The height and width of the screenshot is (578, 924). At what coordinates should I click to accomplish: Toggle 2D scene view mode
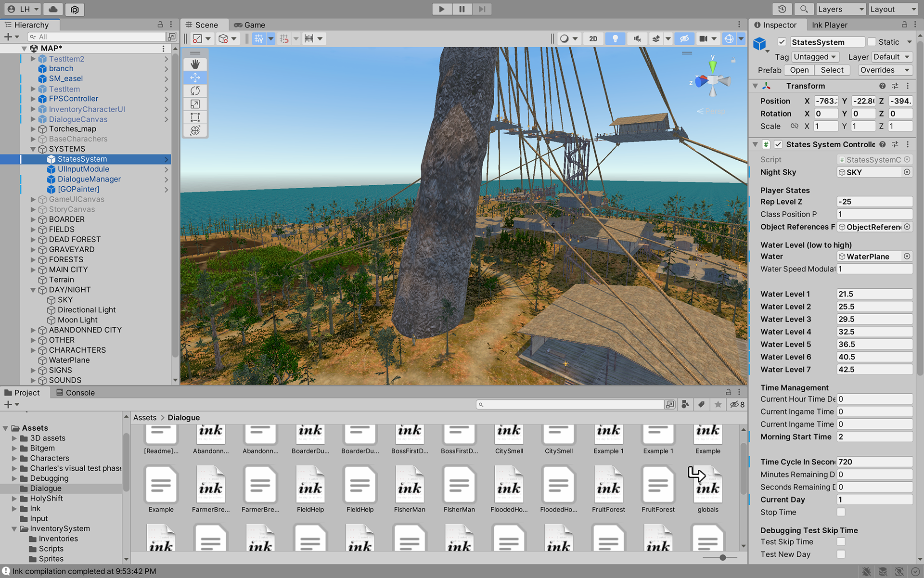click(593, 39)
